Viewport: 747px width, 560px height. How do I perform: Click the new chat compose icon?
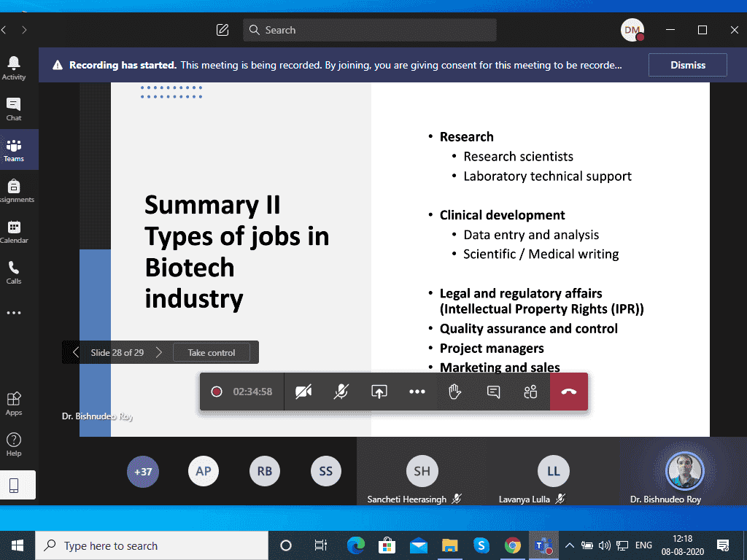(x=222, y=30)
